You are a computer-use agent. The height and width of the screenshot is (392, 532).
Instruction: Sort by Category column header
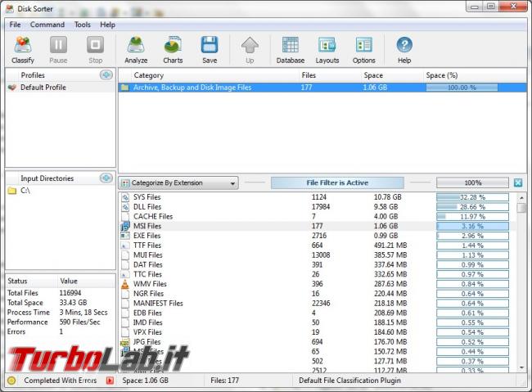(149, 75)
